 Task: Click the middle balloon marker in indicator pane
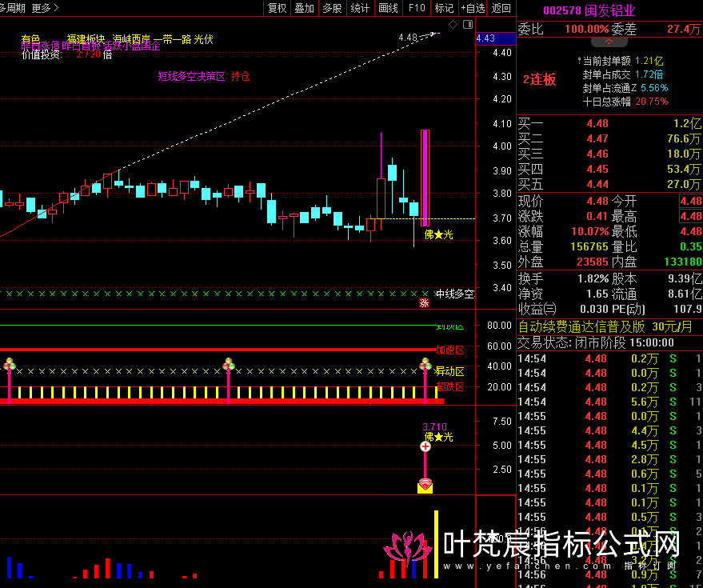(x=229, y=364)
